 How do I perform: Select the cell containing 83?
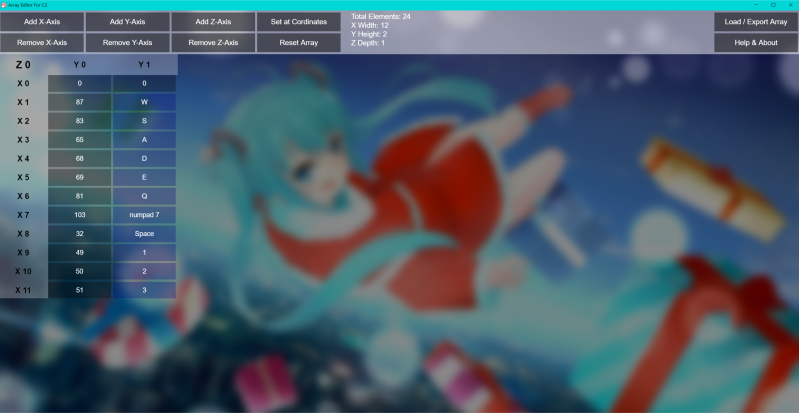79,121
